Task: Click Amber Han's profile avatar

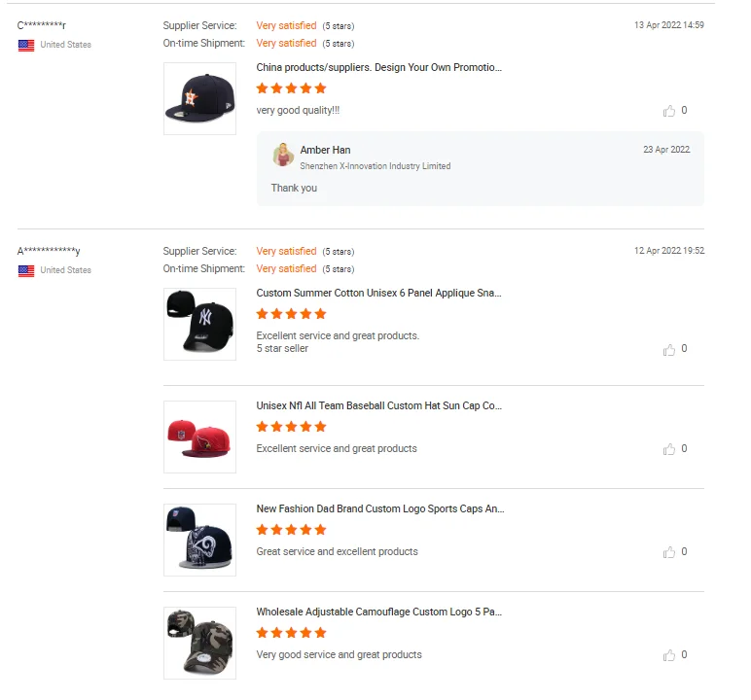Action: click(x=283, y=155)
